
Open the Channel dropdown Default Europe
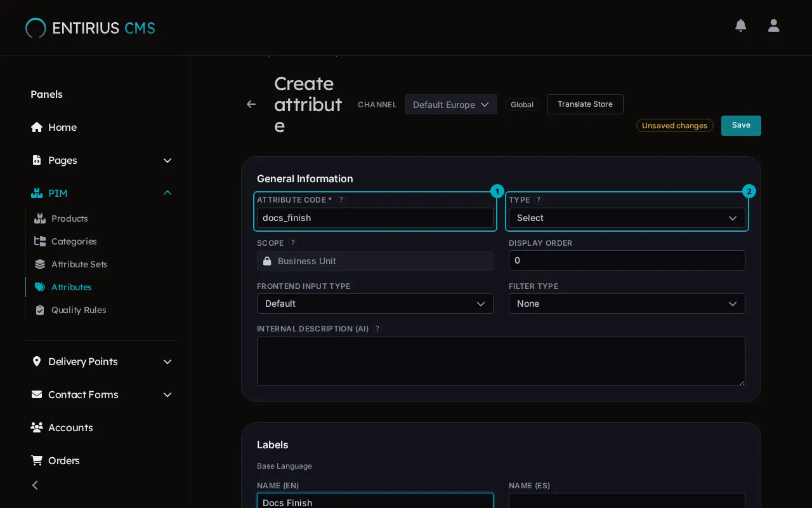coord(451,104)
